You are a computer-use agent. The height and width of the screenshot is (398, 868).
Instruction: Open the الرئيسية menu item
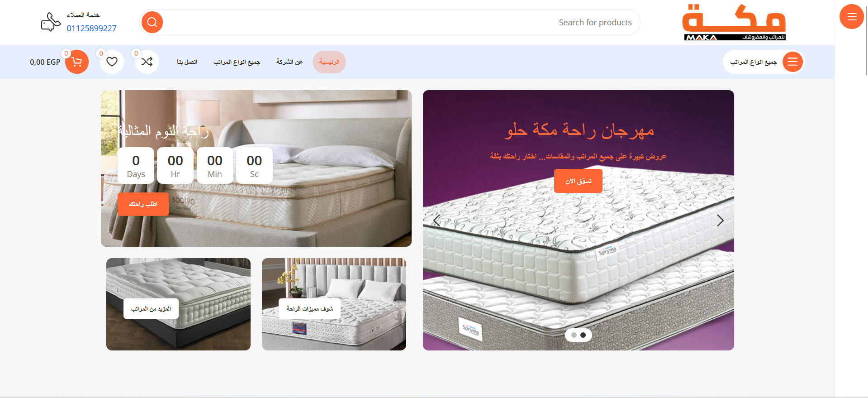click(x=329, y=62)
